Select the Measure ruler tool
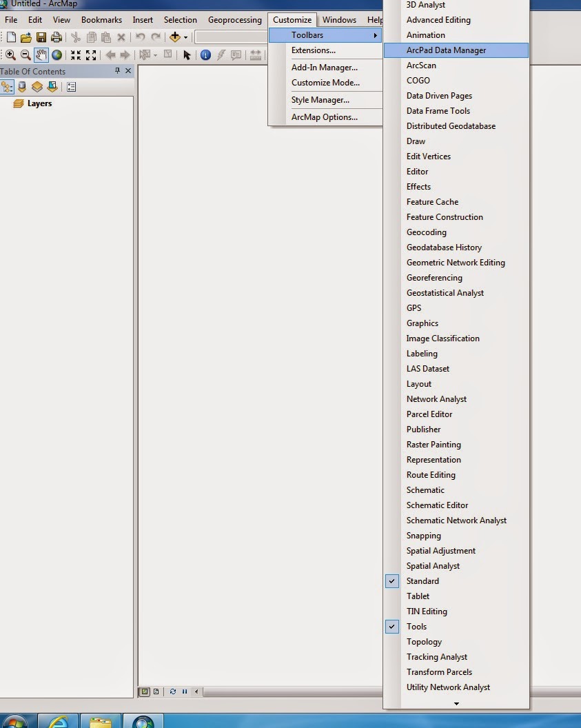 pos(255,55)
